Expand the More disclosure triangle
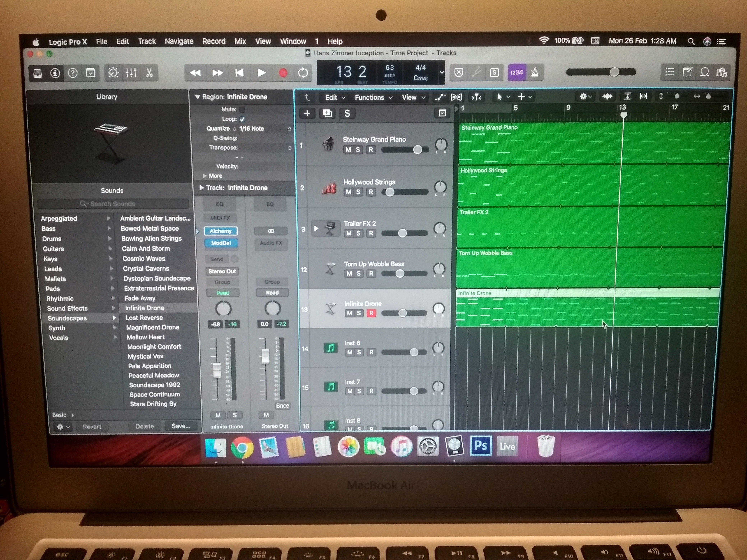The width and height of the screenshot is (747, 560). [205, 176]
